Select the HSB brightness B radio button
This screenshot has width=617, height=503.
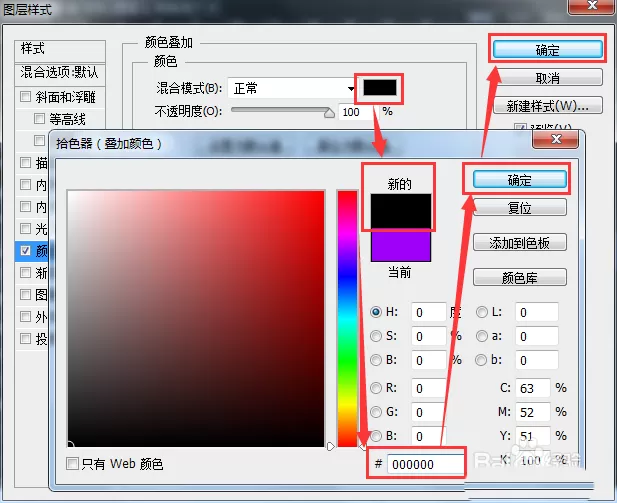[376, 360]
